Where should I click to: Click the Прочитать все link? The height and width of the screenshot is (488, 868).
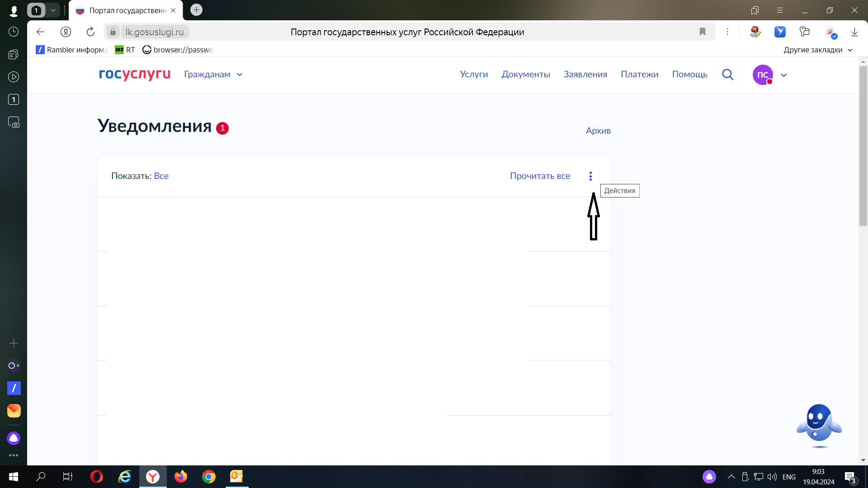point(540,176)
